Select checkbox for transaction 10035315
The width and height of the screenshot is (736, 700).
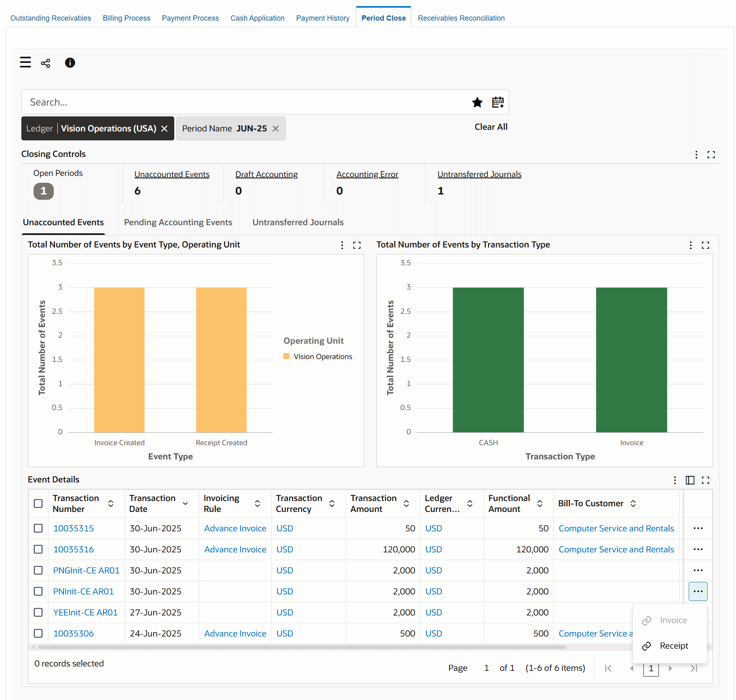pos(38,529)
